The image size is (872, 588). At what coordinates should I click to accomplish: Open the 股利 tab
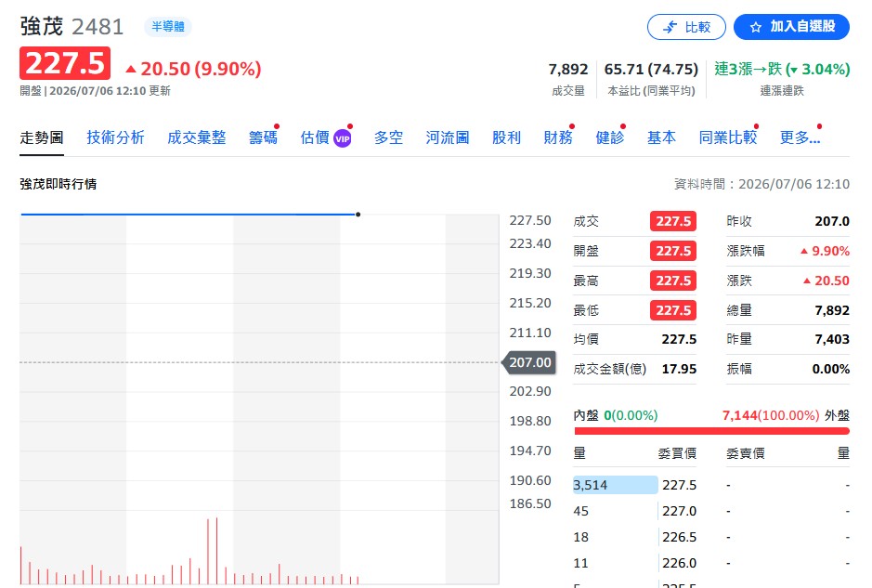pos(507,137)
